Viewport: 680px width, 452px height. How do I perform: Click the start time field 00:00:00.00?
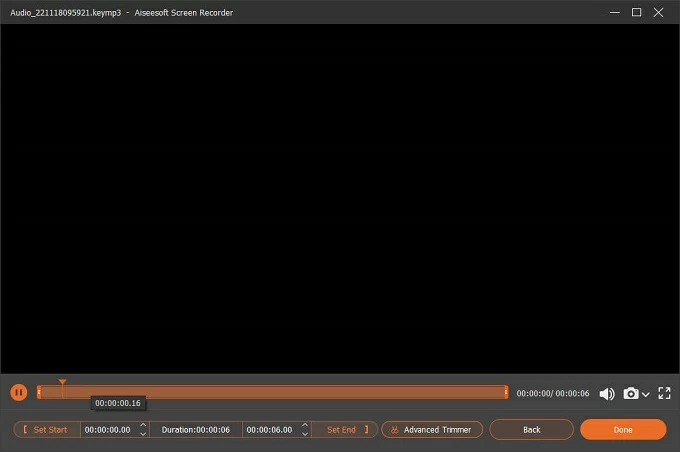click(x=108, y=430)
